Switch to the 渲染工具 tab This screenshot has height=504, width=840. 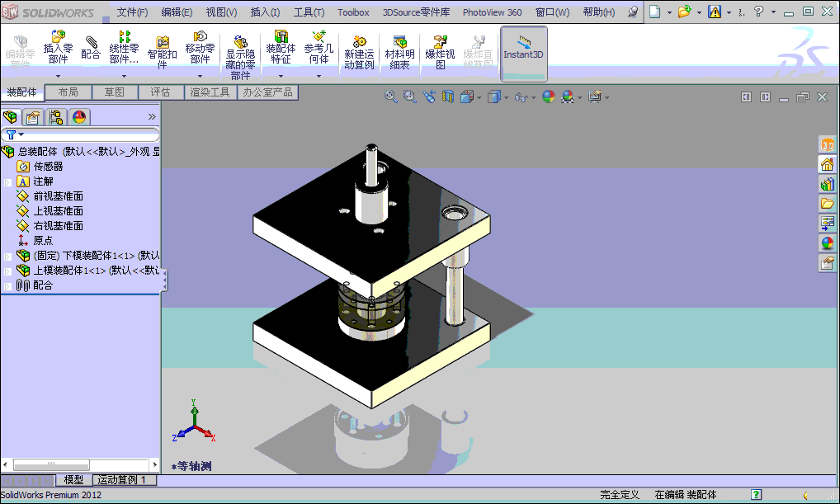pyautogui.click(x=210, y=92)
